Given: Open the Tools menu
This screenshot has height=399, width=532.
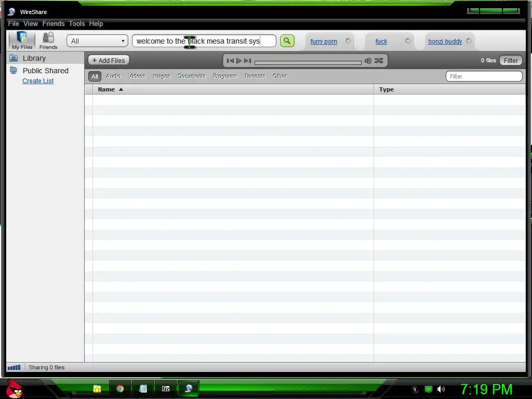Looking at the screenshot, I should pyautogui.click(x=77, y=24).
